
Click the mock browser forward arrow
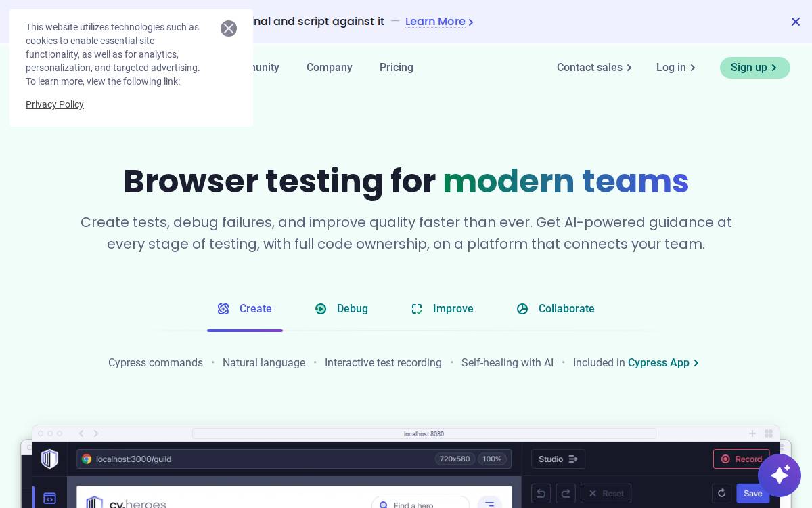[96, 433]
